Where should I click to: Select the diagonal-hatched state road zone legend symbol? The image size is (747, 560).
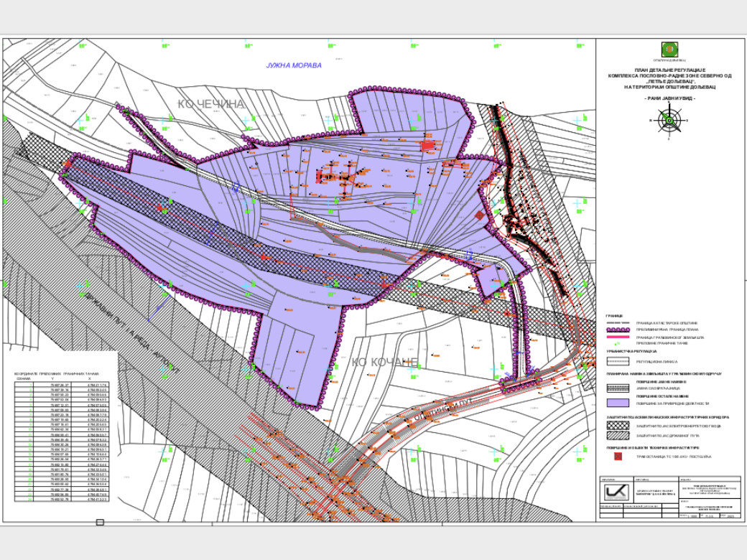616,435
